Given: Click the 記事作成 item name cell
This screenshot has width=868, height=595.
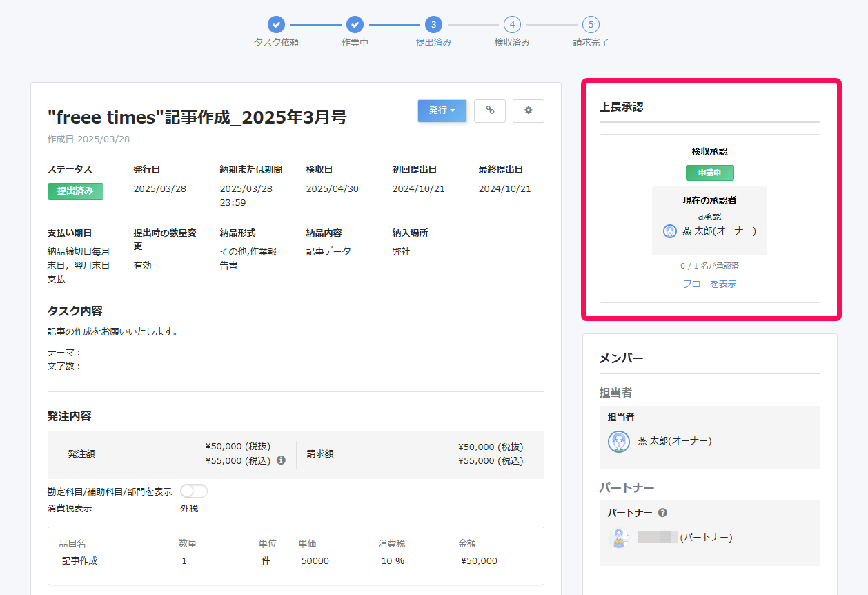Looking at the screenshot, I should (80, 561).
